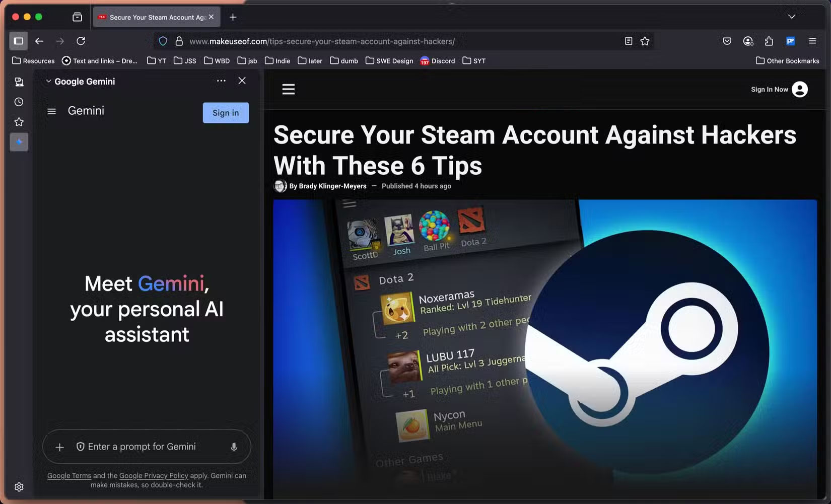Open the Discord bookmarks folder
This screenshot has width=831, height=504.
pyautogui.click(x=437, y=60)
